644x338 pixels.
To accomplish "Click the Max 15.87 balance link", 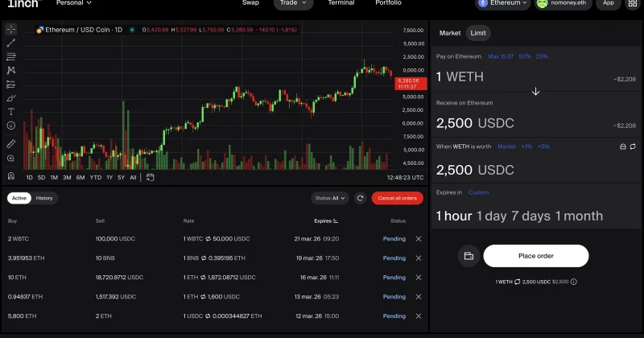I will point(501,56).
